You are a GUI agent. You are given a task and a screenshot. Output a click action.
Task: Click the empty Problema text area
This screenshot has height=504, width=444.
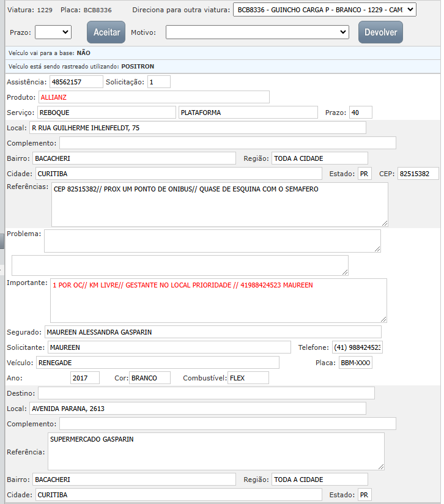(x=212, y=240)
